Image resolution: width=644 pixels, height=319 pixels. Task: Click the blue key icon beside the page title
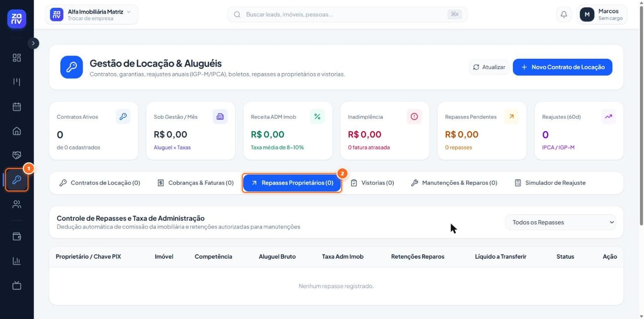coord(71,67)
